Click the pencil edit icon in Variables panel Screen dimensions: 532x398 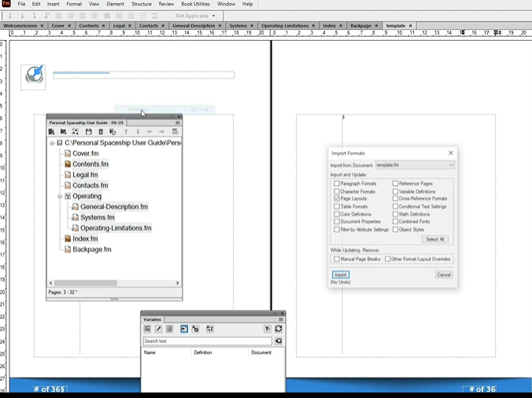(x=158, y=329)
